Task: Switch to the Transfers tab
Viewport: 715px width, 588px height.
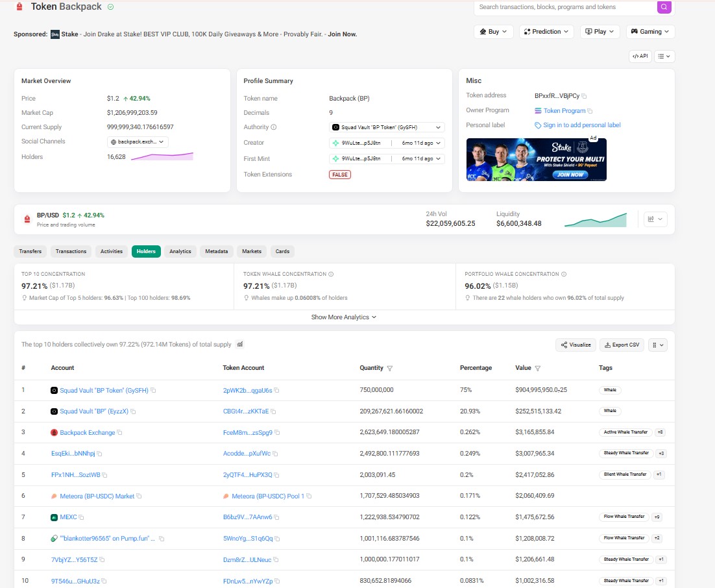Action: click(x=30, y=251)
